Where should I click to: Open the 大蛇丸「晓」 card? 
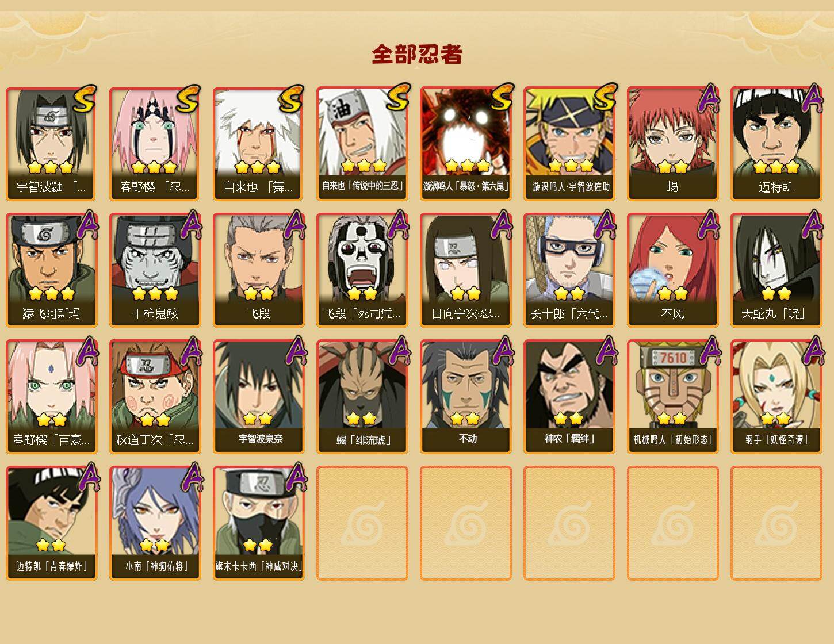(776, 270)
